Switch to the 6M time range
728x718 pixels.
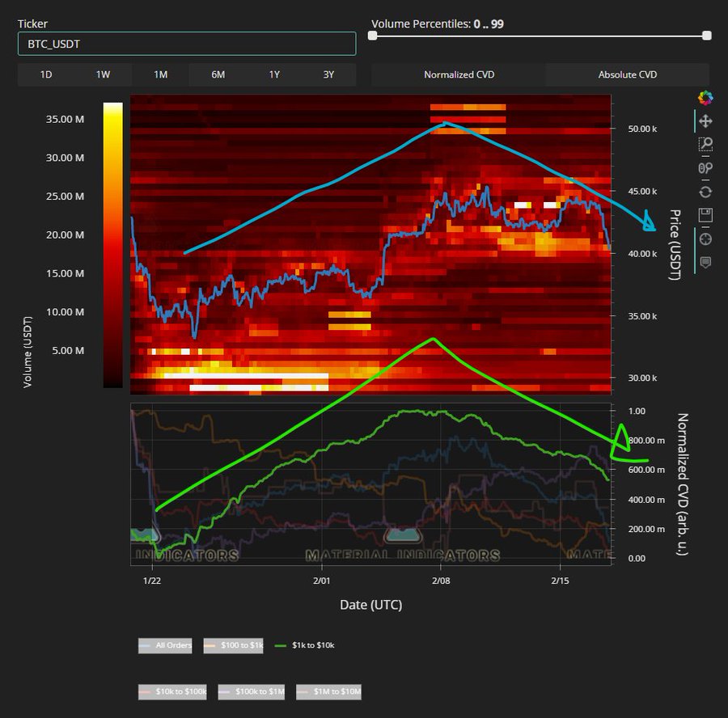pyautogui.click(x=218, y=74)
